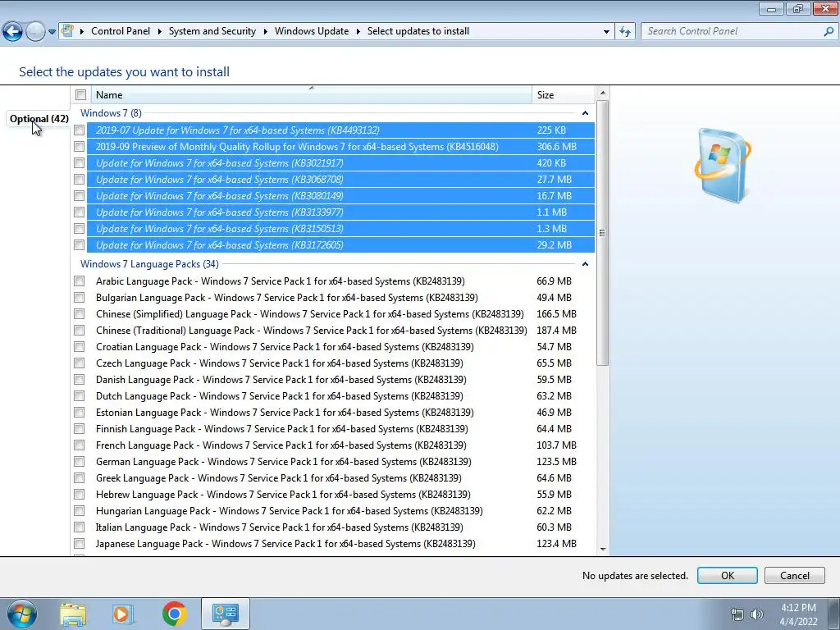Viewport: 840px width, 630px height.
Task: Open the address bar history dropdown
Action: (606, 31)
